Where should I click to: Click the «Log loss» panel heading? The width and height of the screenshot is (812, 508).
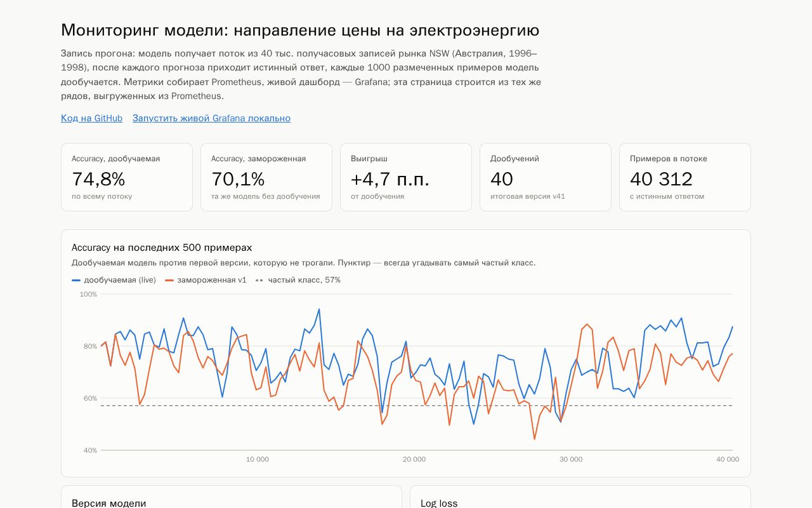coord(439,503)
